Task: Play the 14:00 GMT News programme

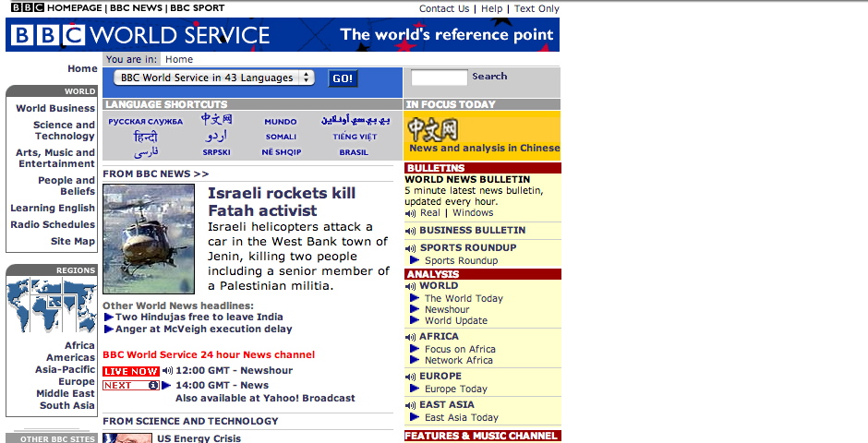Action: (x=222, y=386)
